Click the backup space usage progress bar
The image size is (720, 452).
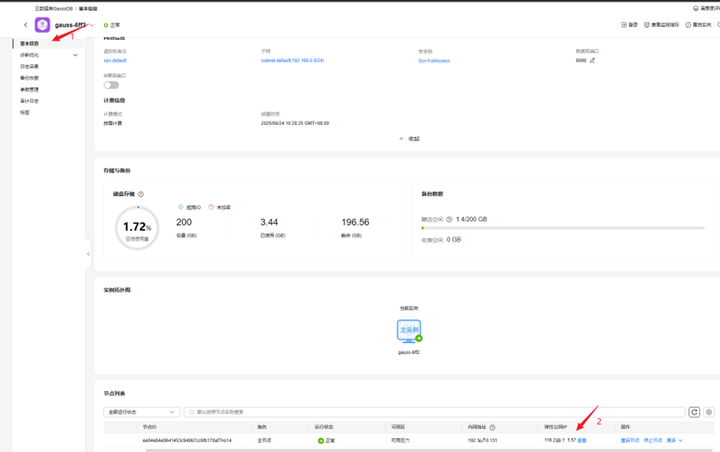pyautogui.click(x=563, y=228)
